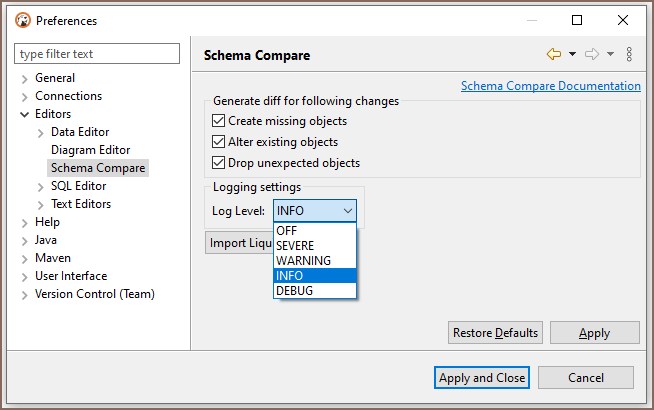The height and width of the screenshot is (410, 654).
Task: Click Restore Defaults button
Action: click(496, 332)
